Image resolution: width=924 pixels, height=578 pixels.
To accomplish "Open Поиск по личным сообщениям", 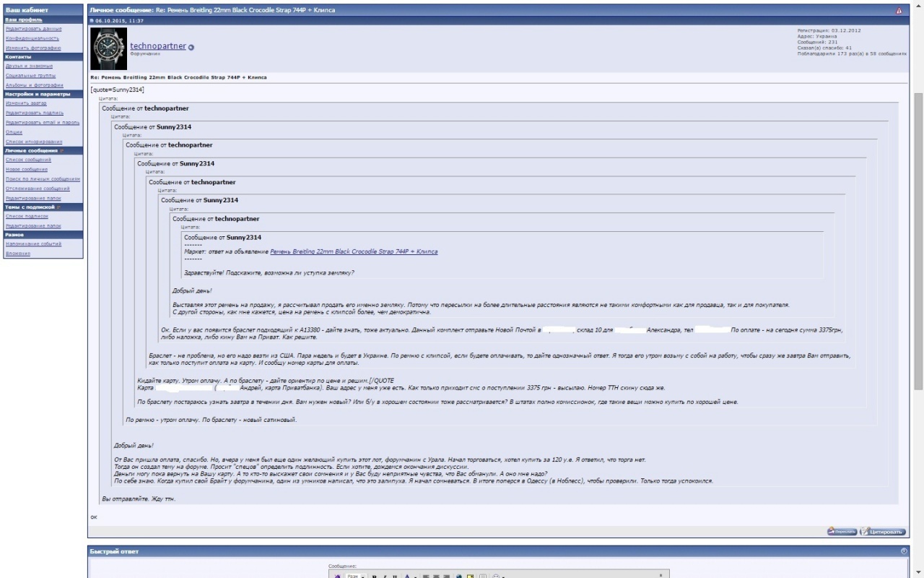I will pyautogui.click(x=43, y=178).
